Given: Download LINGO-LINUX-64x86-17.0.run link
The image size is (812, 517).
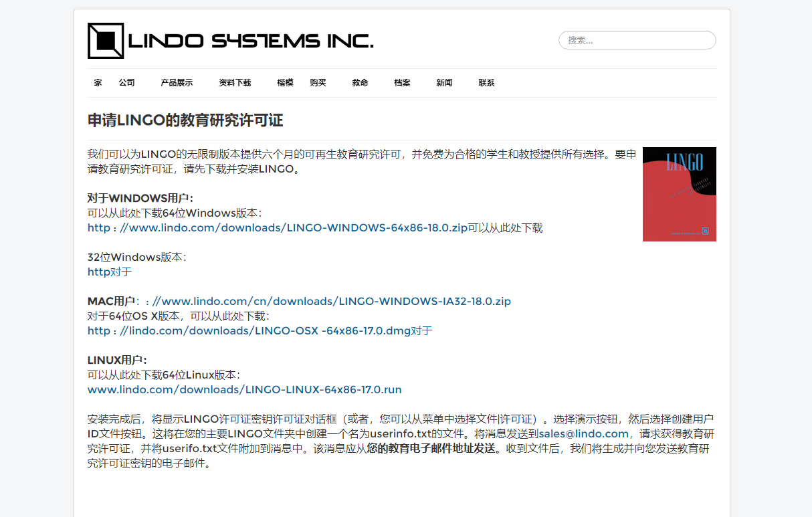Looking at the screenshot, I should coord(244,390).
